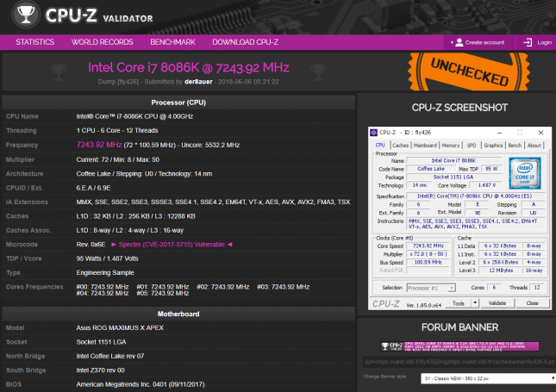The width and height of the screenshot is (556, 392).
Task: Click the forum banner preview image
Action: pos(459,346)
